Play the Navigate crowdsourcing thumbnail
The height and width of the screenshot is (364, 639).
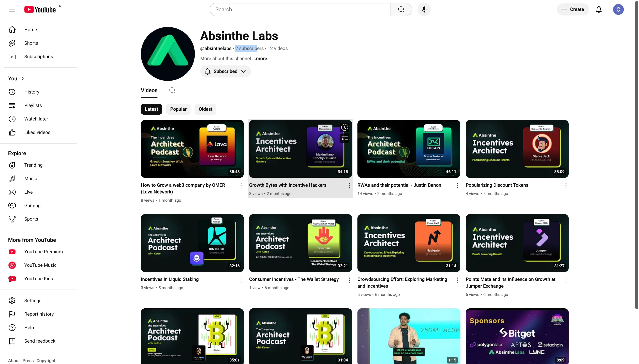pyautogui.click(x=409, y=243)
